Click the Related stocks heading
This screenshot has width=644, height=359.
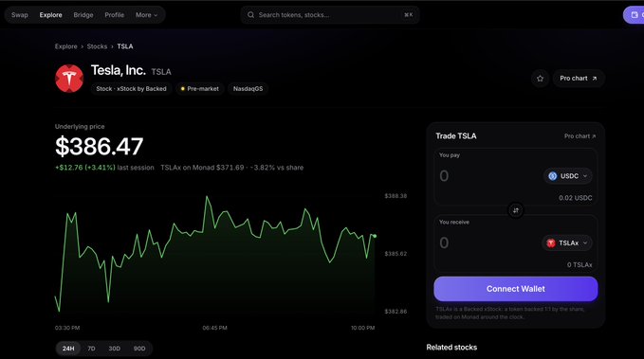(x=451, y=347)
